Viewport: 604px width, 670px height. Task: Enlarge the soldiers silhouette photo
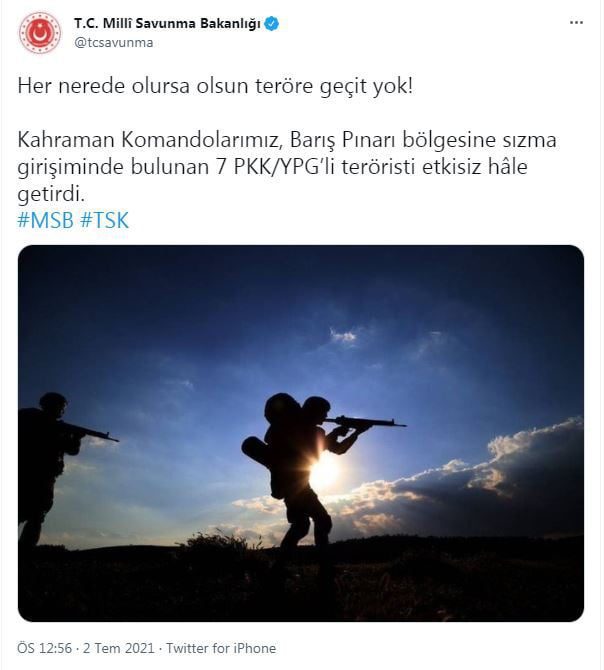[x=301, y=433]
